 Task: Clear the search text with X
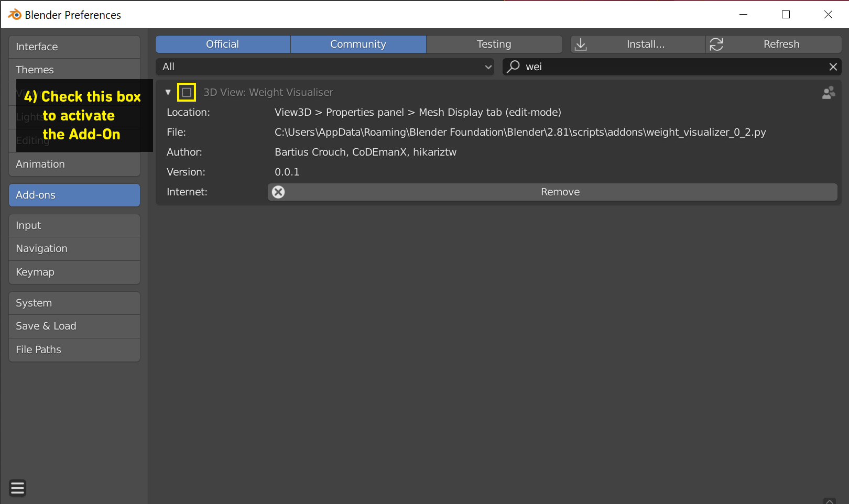click(x=833, y=67)
